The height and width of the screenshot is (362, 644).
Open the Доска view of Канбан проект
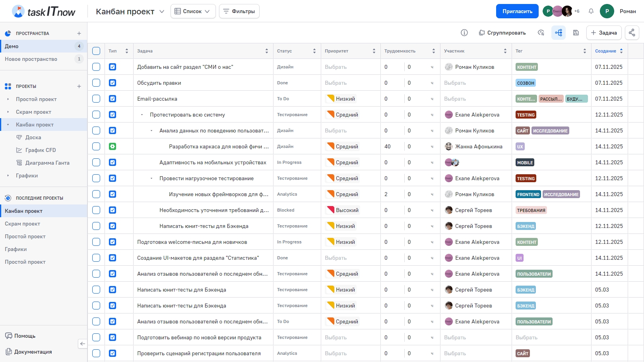pyautogui.click(x=33, y=137)
